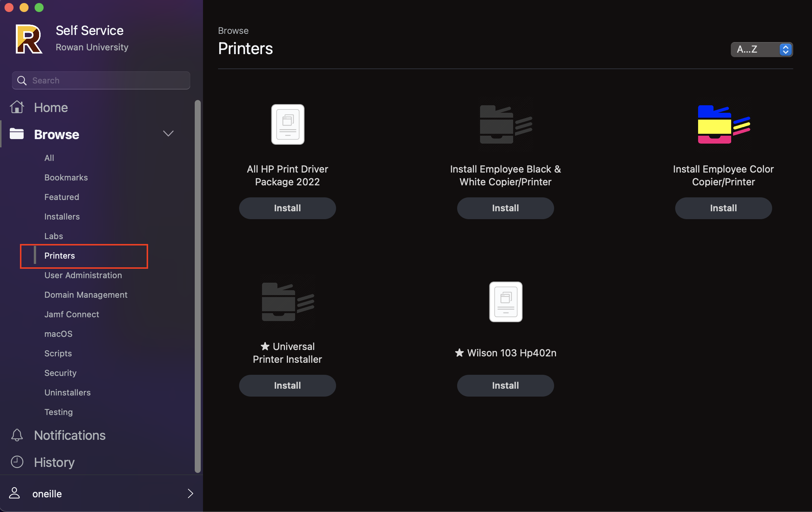Open the Employee Color Copier/Printer icon
This screenshot has width=812, height=512.
(x=723, y=124)
